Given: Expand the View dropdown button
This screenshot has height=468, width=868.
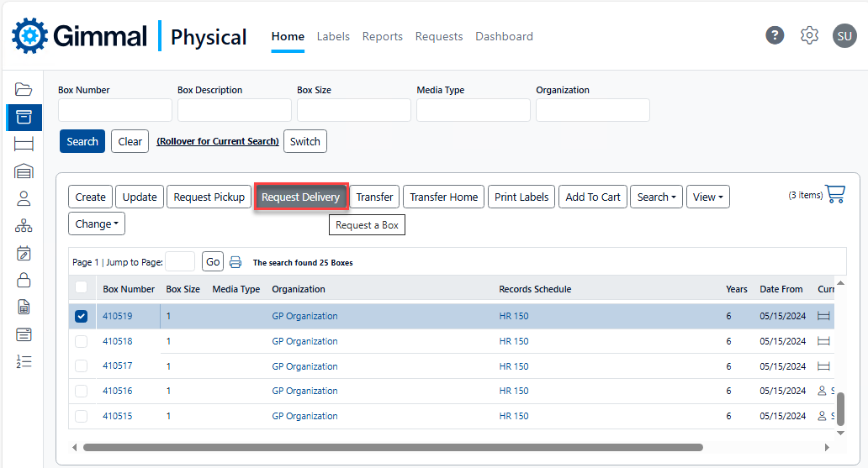Looking at the screenshot, I should tap(707, 197).
